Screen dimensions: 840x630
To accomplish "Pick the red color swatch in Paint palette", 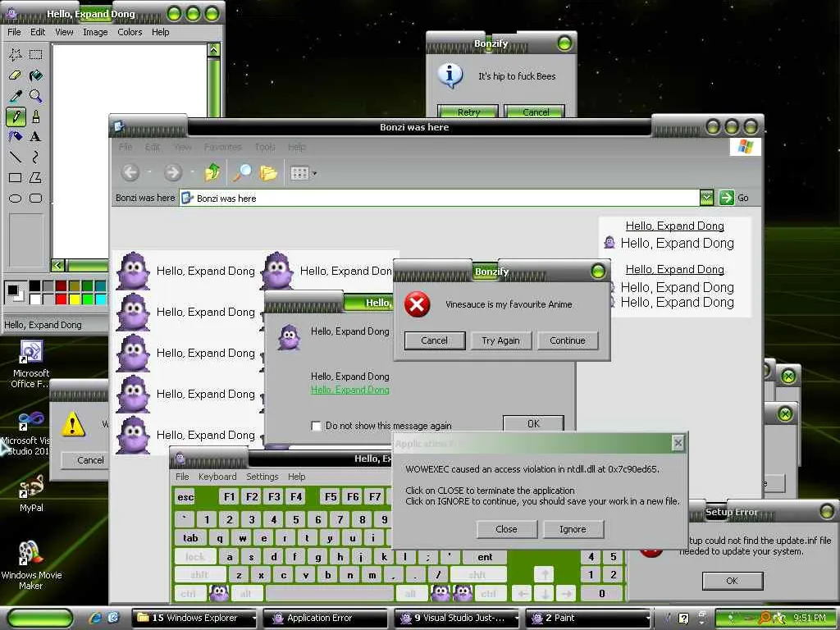I will [x=61, y=299].
